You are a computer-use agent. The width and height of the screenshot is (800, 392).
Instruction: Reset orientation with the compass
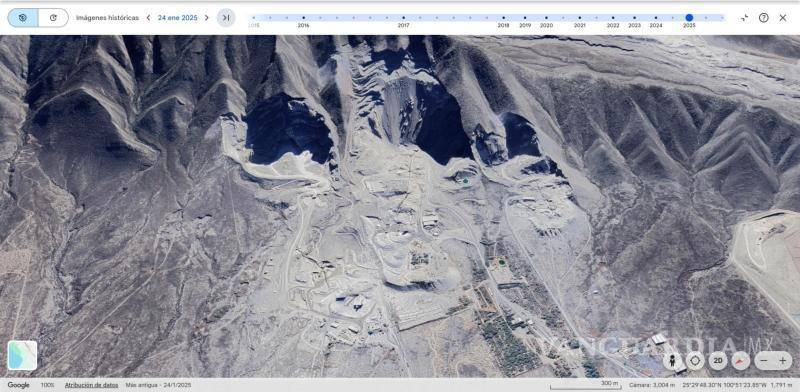740,361
